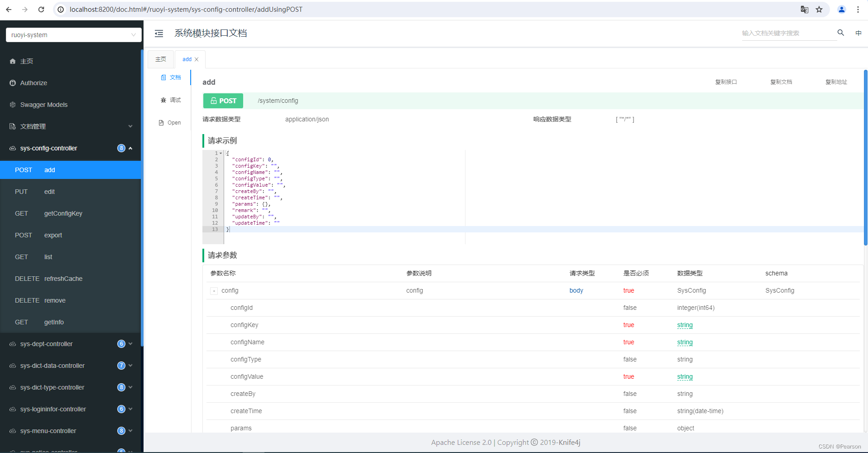Image resolution: width=868 pixels, height=453 pixels.
Task: Click the green POST method badge
Action: tap(223, 101)
